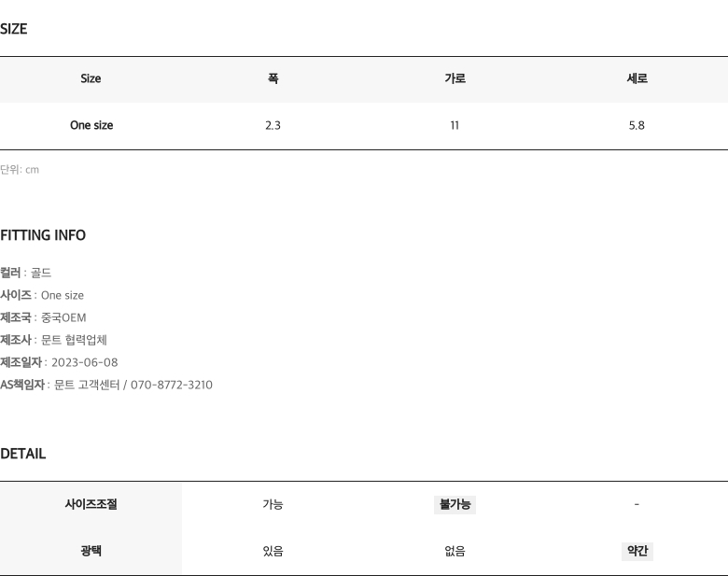The image size is (728, 576).
Task: Select the 컬러 골드 line
Action: click(x=25, y=273)
